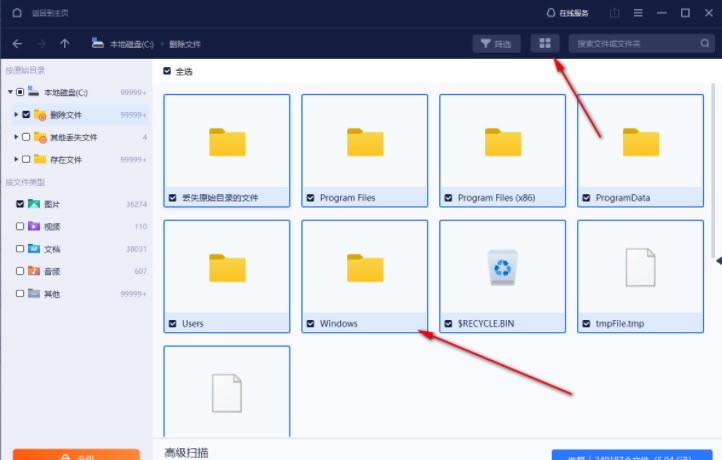722x460 pixels.
Task: Click the blue recover button at bottom right
Action: 632,455
